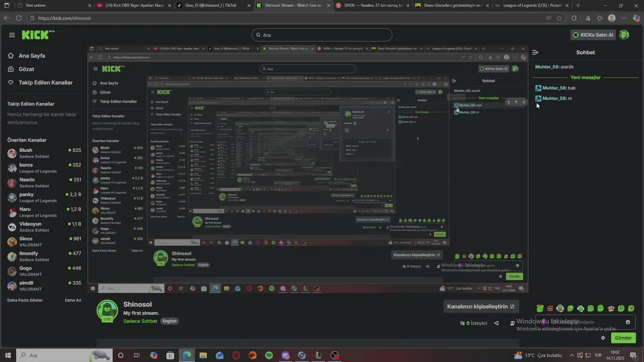Open Windows Start menu
Screen dimensions: 644x362
click(8, 355)
